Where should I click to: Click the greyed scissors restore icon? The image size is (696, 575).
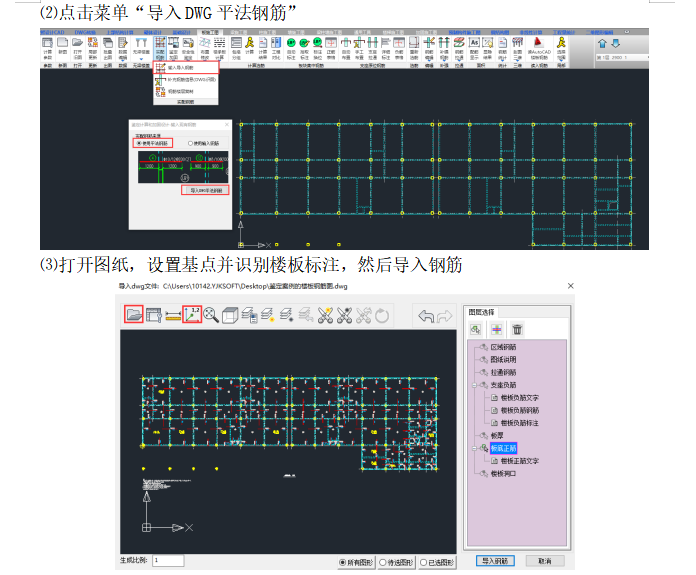click(364, 315)
